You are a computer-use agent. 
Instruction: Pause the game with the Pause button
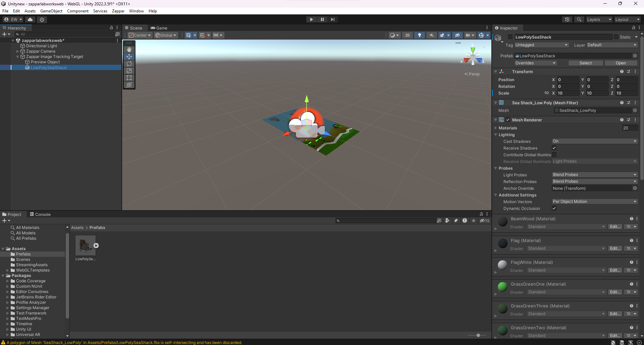coord(322,19)
